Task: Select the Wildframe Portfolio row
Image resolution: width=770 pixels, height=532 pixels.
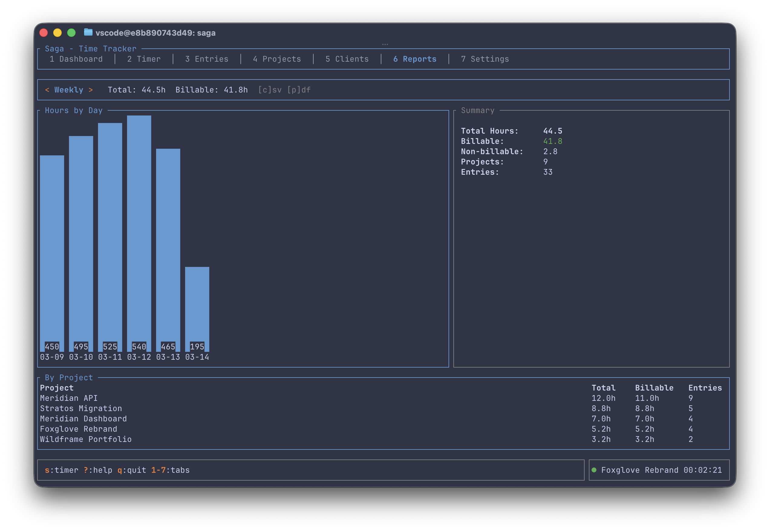Action: pyautogui.click(x=86, y=439)
